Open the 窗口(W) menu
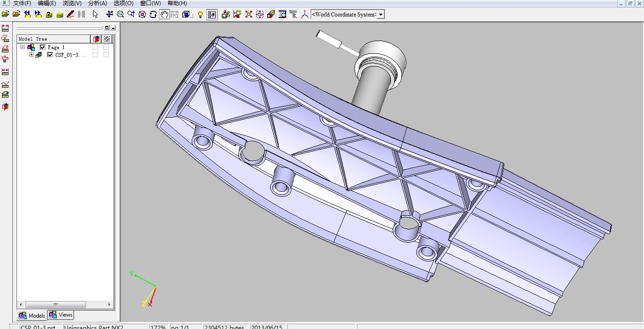Viewport: 644px width, 329px height. pos(150,3)
